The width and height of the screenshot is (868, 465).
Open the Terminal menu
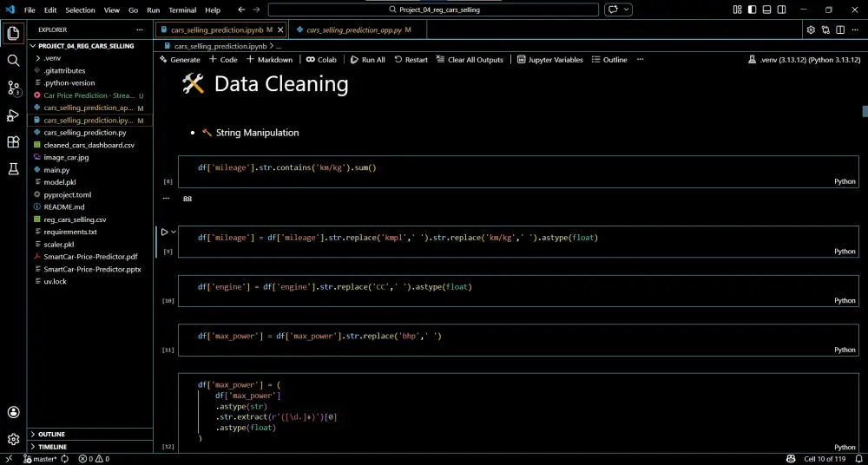pyautogui.click(x=182, y=10)
